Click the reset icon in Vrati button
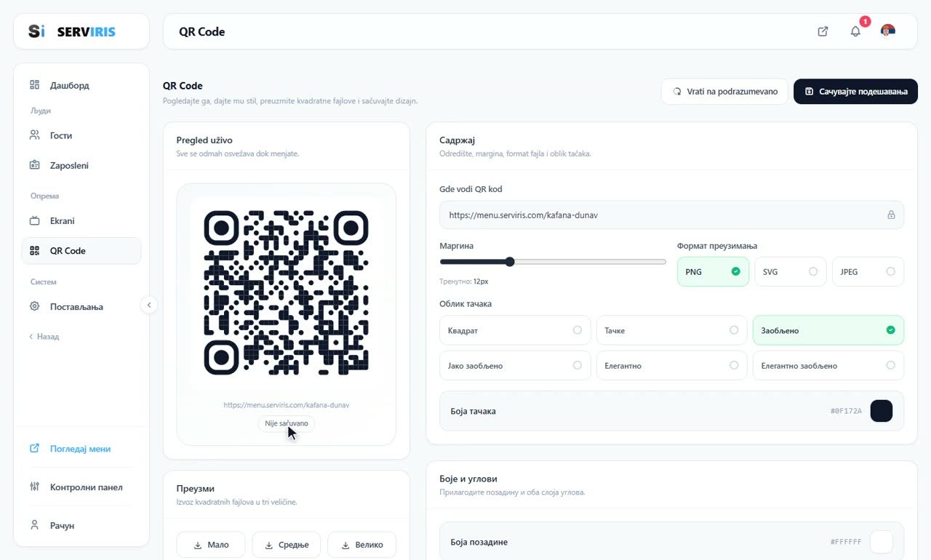The image size is (931, 560). pos(677,92)
